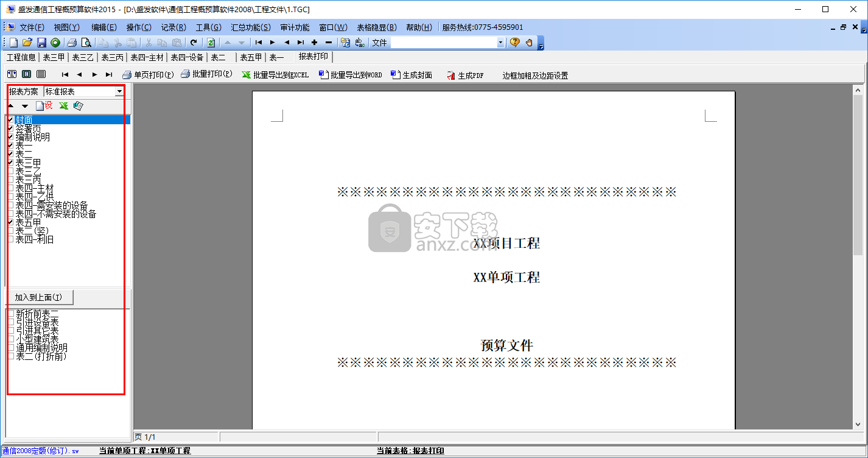Screen dimensions: 868x458
Task: Click the green circular arrow icon
Action: tap(55, 43)
